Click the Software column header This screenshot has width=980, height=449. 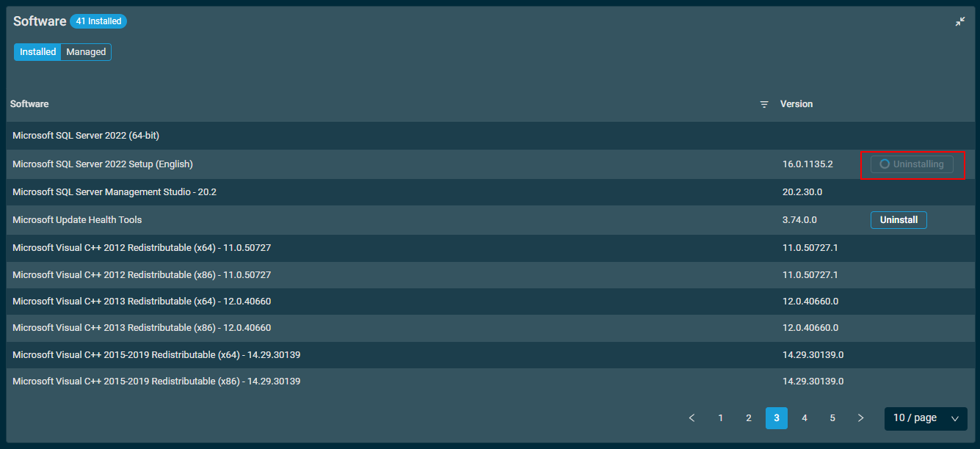click(x=29, y=104)
